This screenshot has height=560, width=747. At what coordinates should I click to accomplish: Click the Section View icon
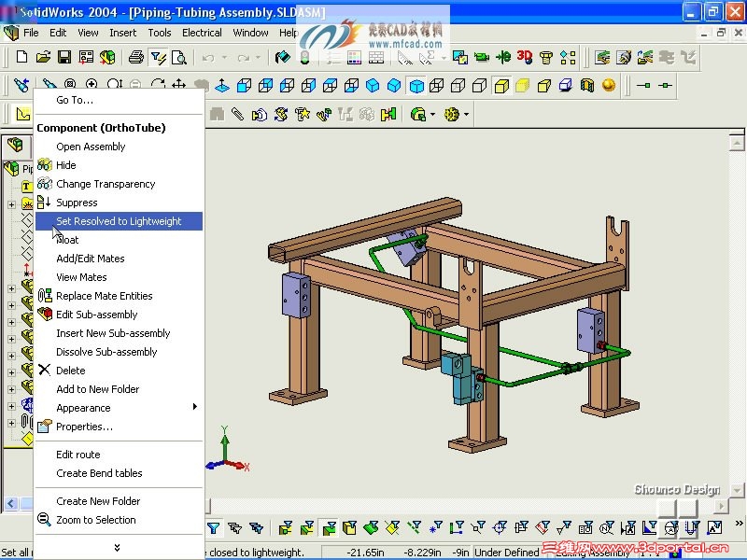(x=587, y=86)
